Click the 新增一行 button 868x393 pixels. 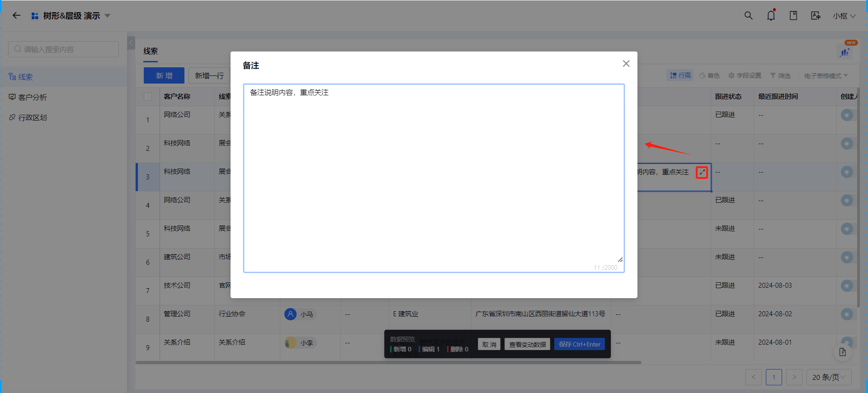[x=209, y=75]
